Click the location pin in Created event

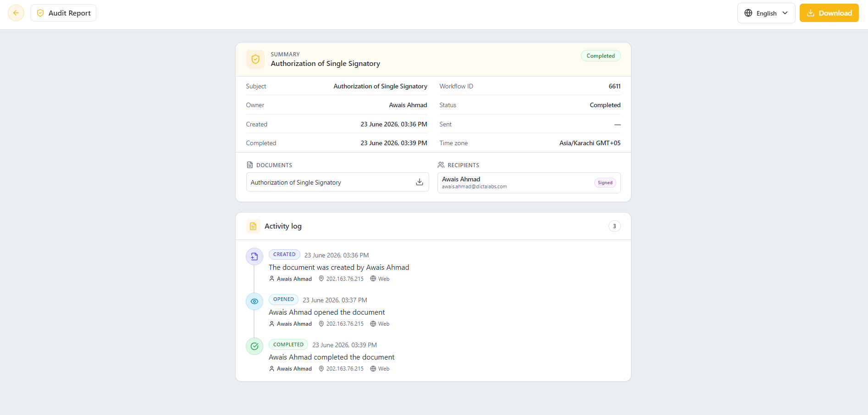coord(321,278)
